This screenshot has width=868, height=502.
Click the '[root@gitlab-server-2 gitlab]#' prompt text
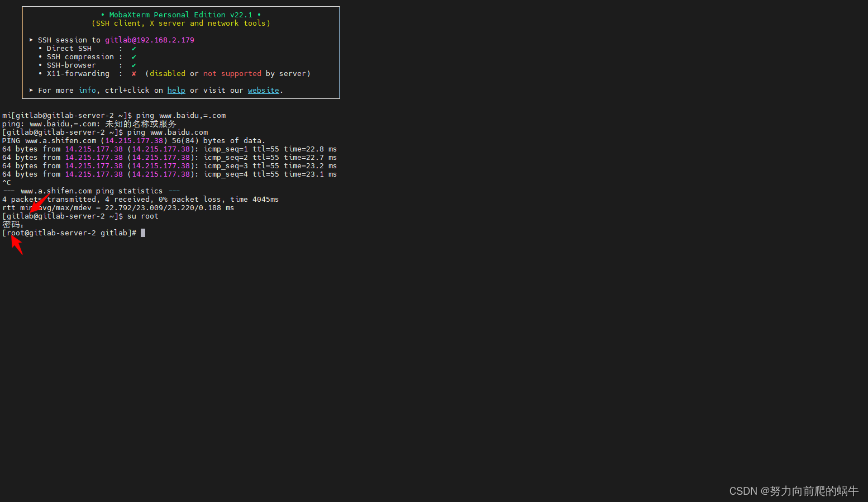tap(69, 233)
